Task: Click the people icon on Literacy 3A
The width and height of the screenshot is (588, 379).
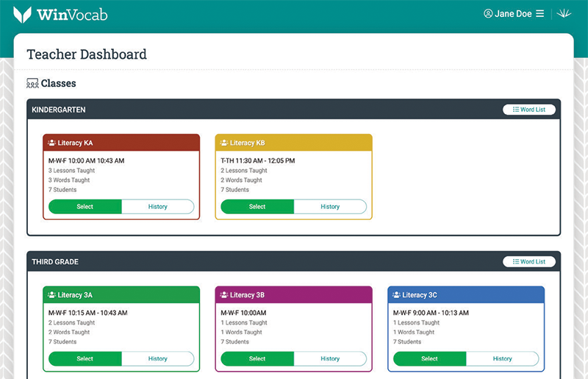Action: point(51,295)
